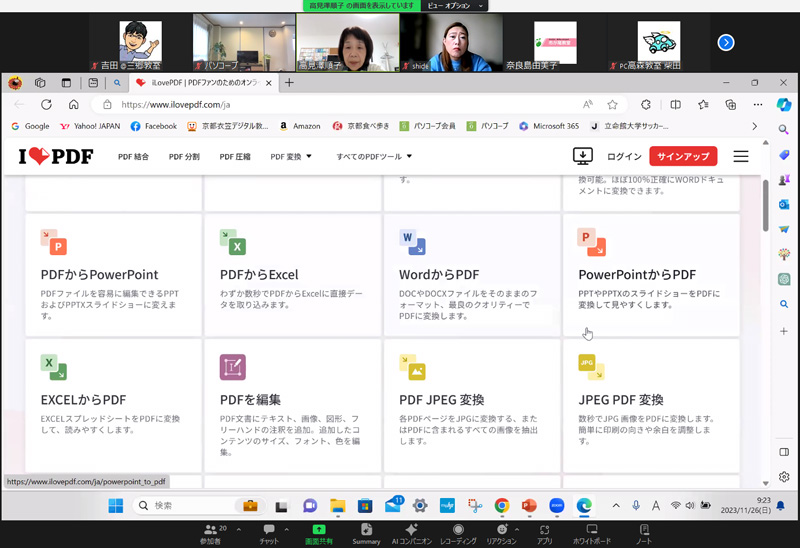Select the PDF 圧縮 menu item

235,156
